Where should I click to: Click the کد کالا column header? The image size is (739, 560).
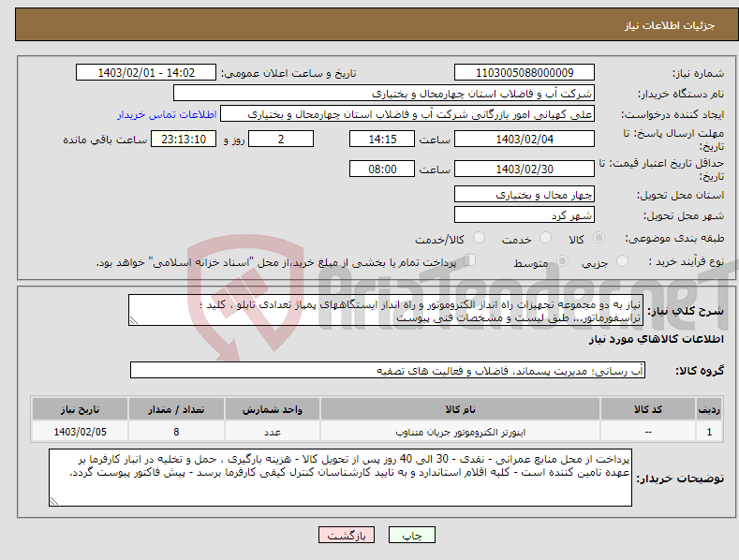648,409
